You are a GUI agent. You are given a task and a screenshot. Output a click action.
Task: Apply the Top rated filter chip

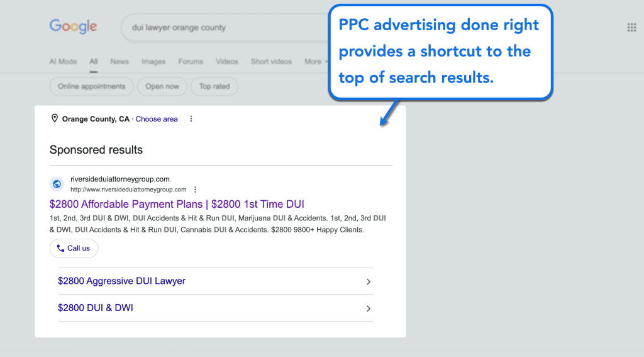214,86
